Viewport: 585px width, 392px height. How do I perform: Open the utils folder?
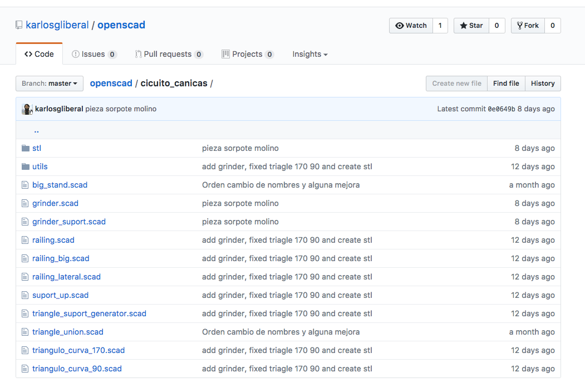40,166
